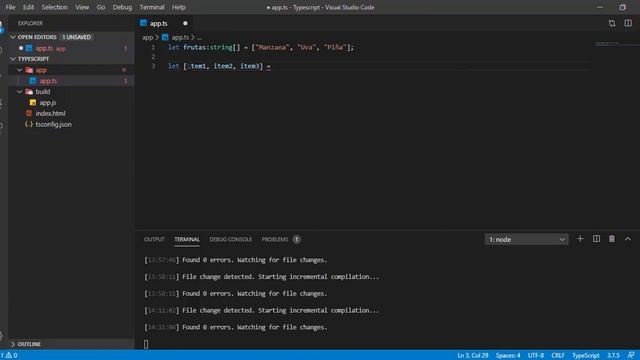Image resolution: width=640 pixels, height=360 pixels.
Task: Click the unsaved dot on app.ts tab
Action: (185, 24)
